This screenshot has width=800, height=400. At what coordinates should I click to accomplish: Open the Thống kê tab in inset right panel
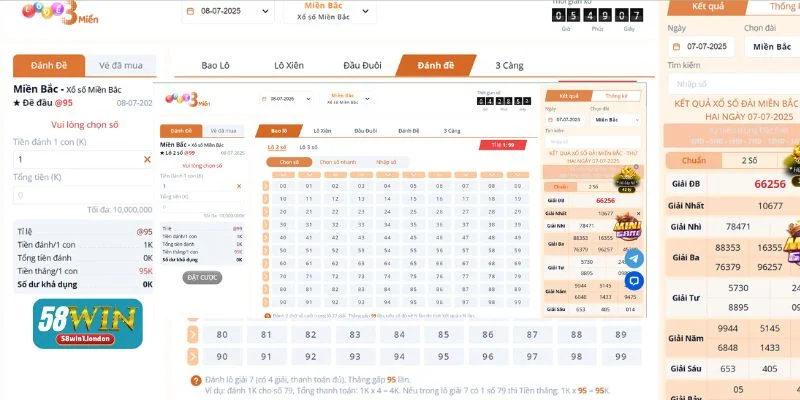(x=616, y=96)
